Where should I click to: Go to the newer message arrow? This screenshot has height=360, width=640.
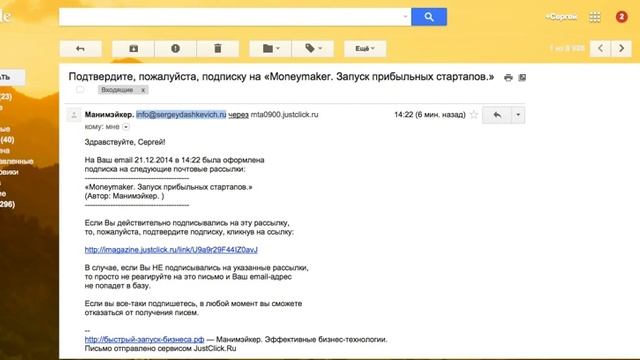point(600,49)
